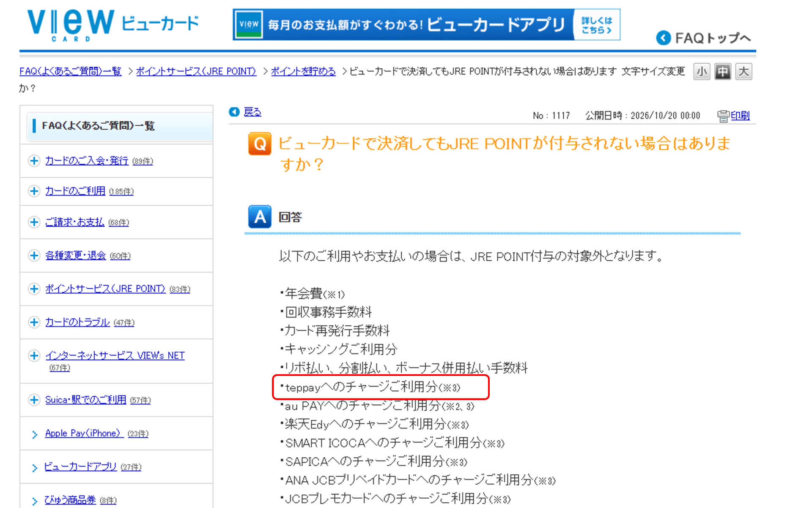The width and height of the screenshot is (812, 508).
Task: Open sidebar ビューカードアプリ link
Action: (80, 467)
